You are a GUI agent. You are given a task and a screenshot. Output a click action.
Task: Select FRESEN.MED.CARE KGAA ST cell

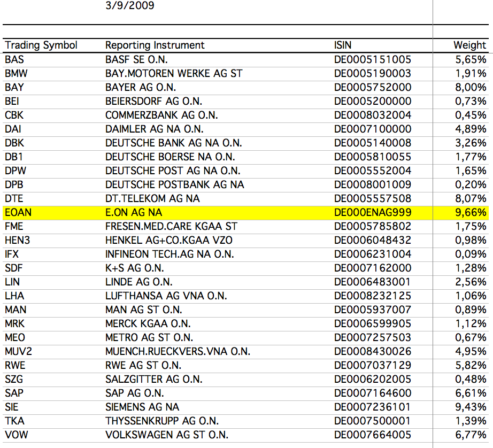[171, 226]
